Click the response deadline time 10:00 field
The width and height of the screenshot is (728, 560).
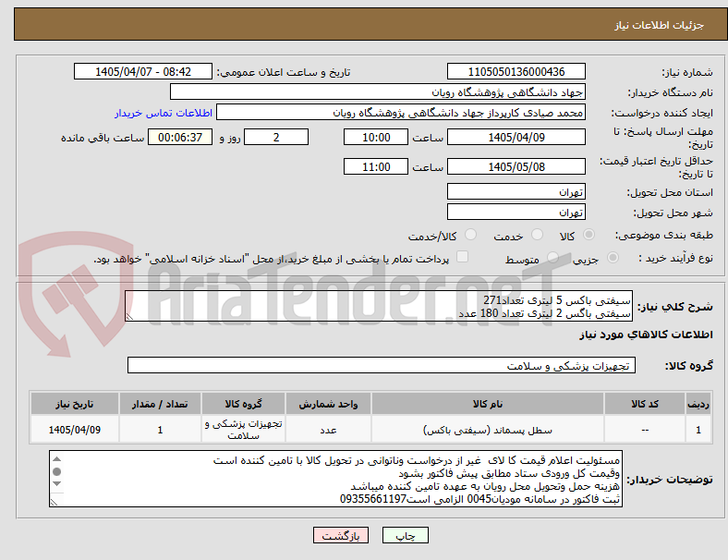(376, 138)
